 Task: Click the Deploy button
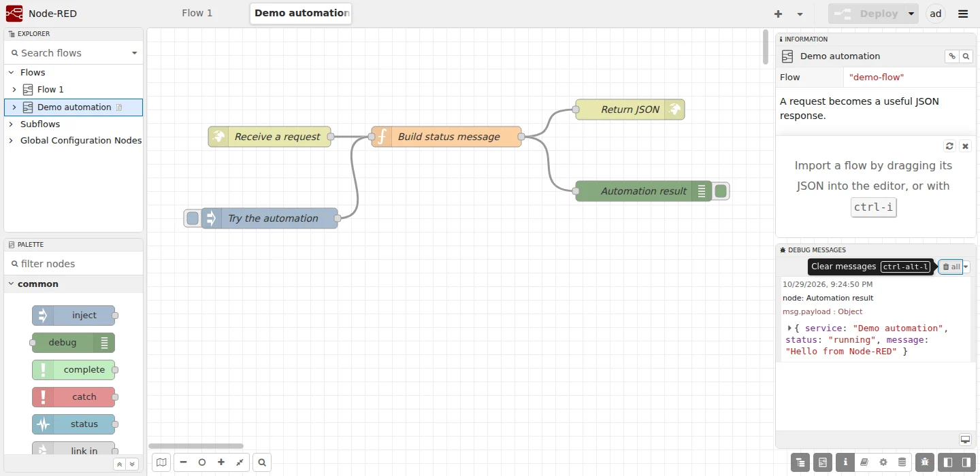(x=866, y=14)
